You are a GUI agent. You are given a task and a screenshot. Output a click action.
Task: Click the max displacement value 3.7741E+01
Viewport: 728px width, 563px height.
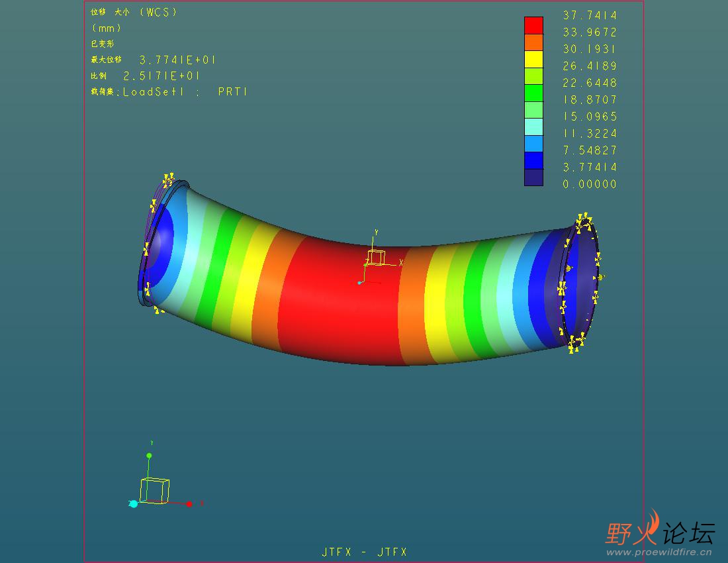pyautogui.click(x=177, y=60)
